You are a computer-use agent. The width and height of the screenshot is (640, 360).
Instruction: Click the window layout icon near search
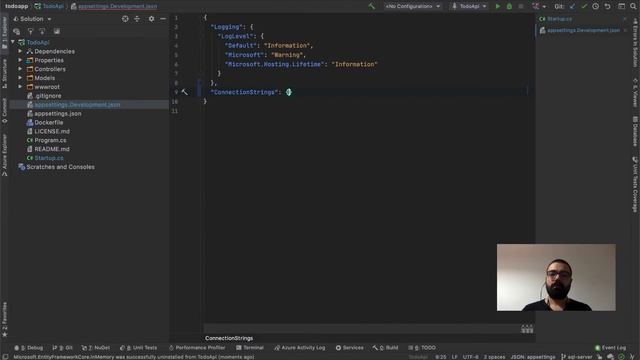(621, 6)
